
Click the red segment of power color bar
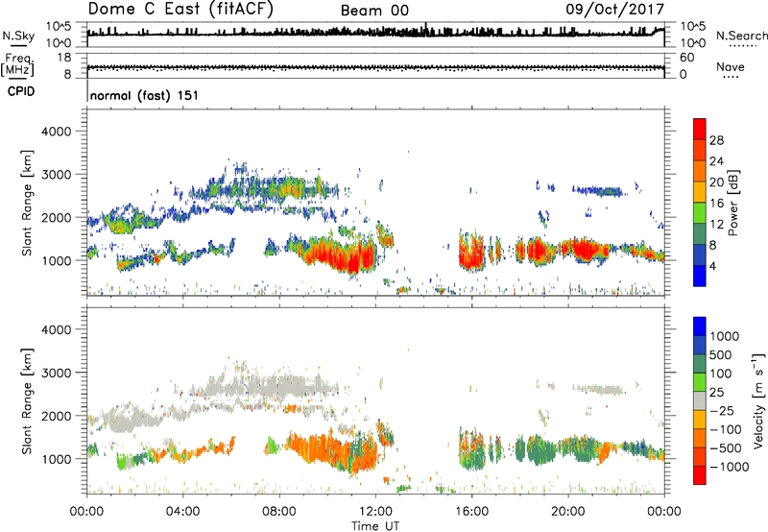(700, 129)
